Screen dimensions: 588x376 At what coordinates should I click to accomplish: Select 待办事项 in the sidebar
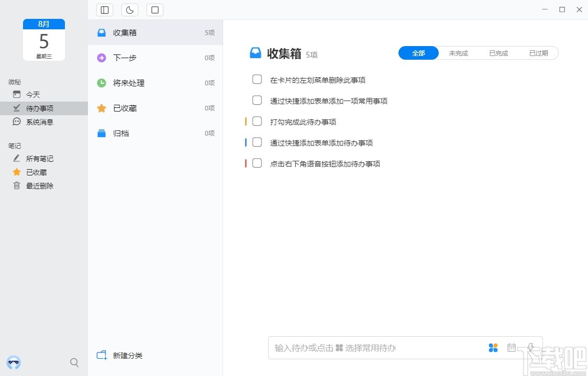[44, 108]
